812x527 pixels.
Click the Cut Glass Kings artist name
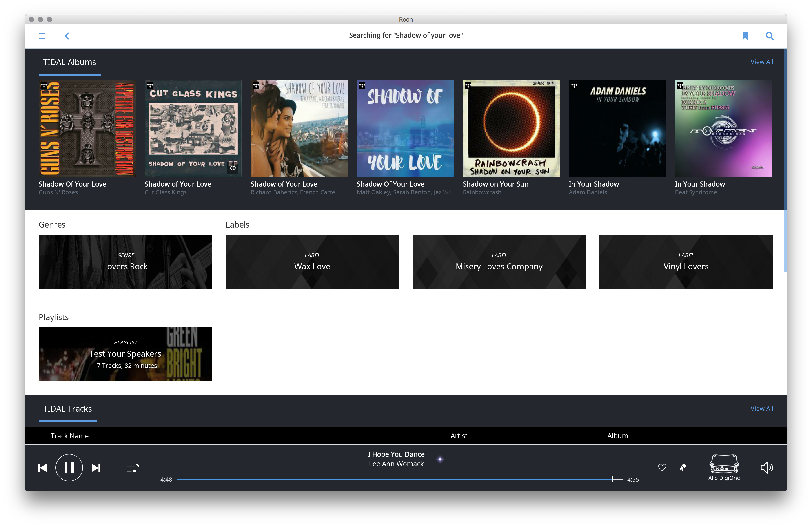coord(165,192)
